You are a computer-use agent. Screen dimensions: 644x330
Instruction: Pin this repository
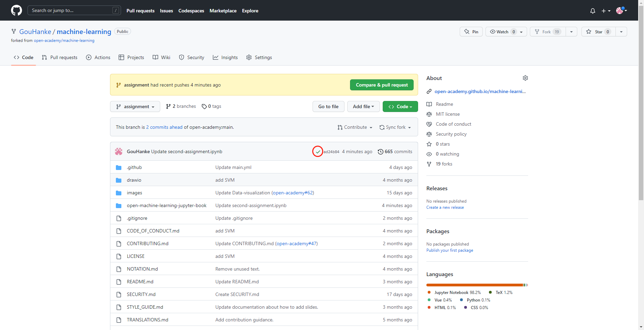(471, 32)
